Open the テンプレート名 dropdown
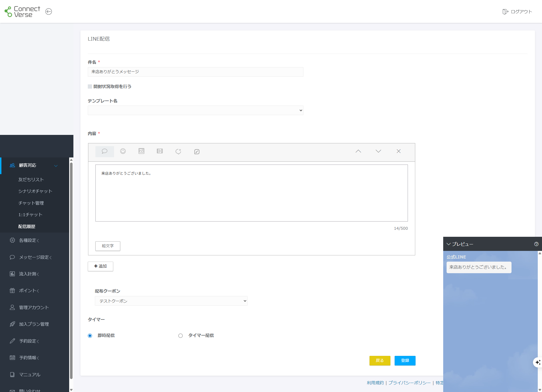 [195, 110]
